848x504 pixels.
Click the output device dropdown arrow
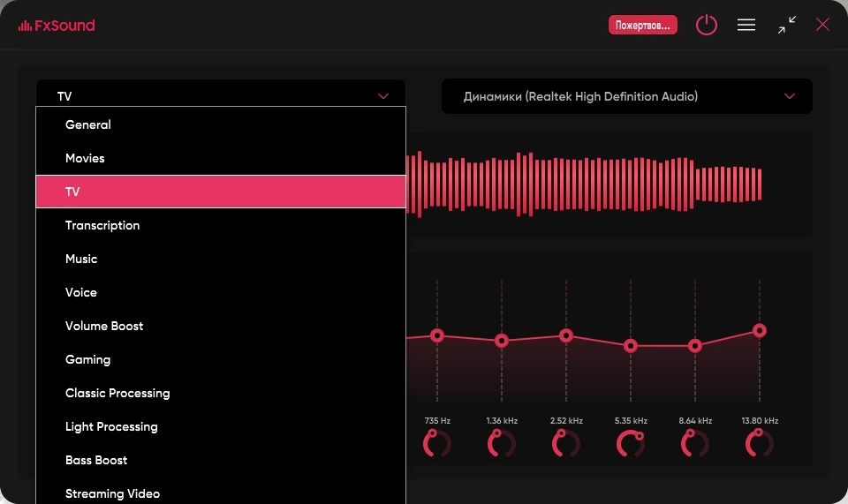790,96
